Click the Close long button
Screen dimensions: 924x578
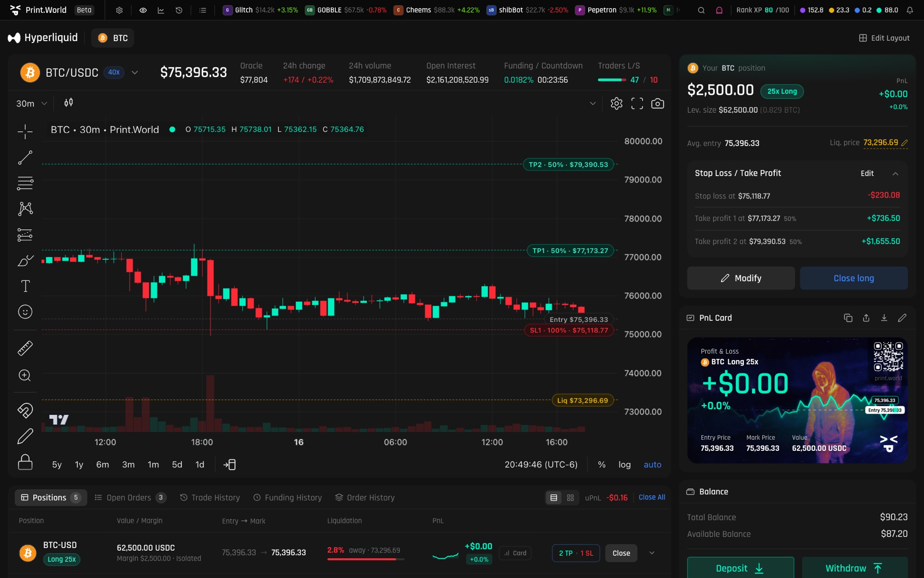(854, 278)
